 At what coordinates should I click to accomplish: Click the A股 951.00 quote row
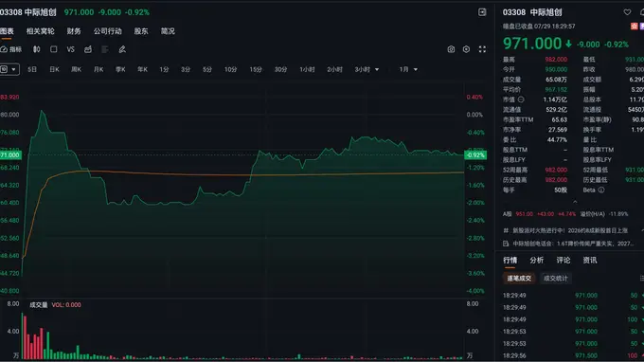coord(565,214)
